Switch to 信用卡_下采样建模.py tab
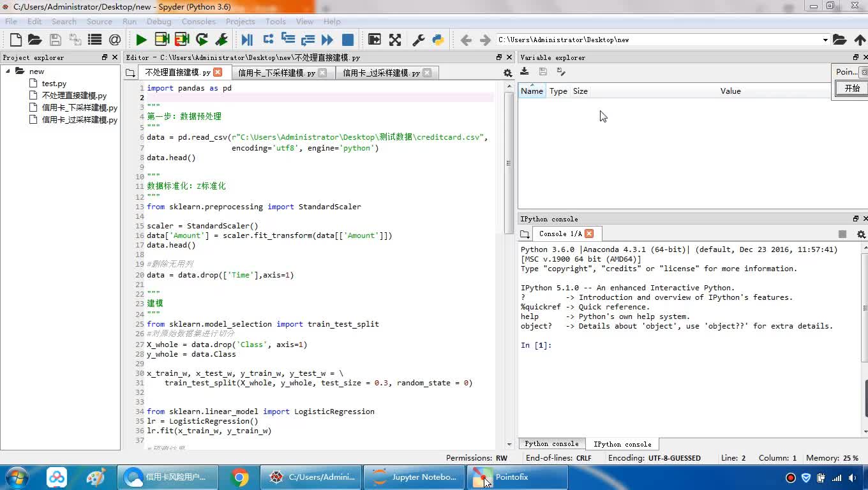 pyautogui.click(x=276, y=73)
